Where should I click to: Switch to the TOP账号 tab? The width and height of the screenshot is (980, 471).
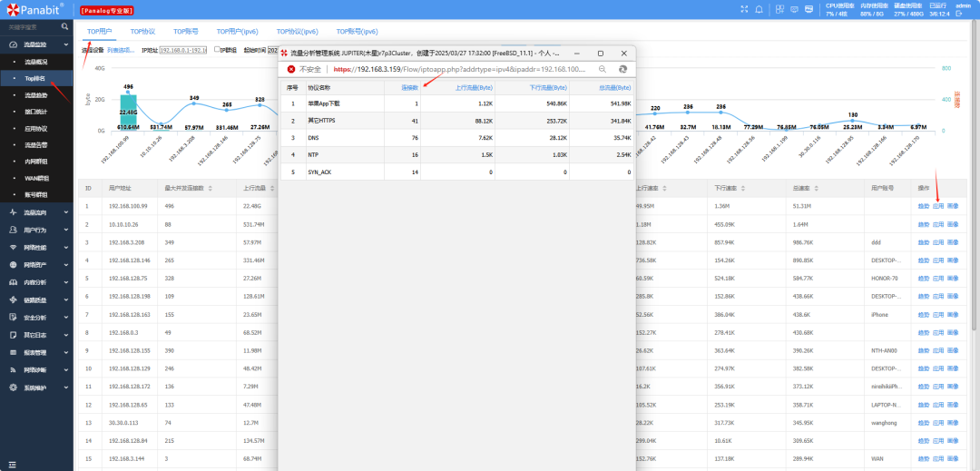coord(186,31)
